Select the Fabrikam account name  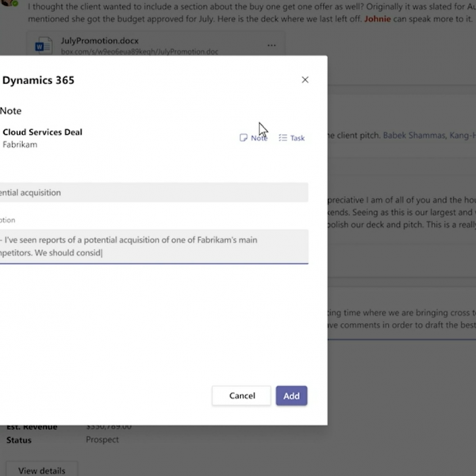20,144
